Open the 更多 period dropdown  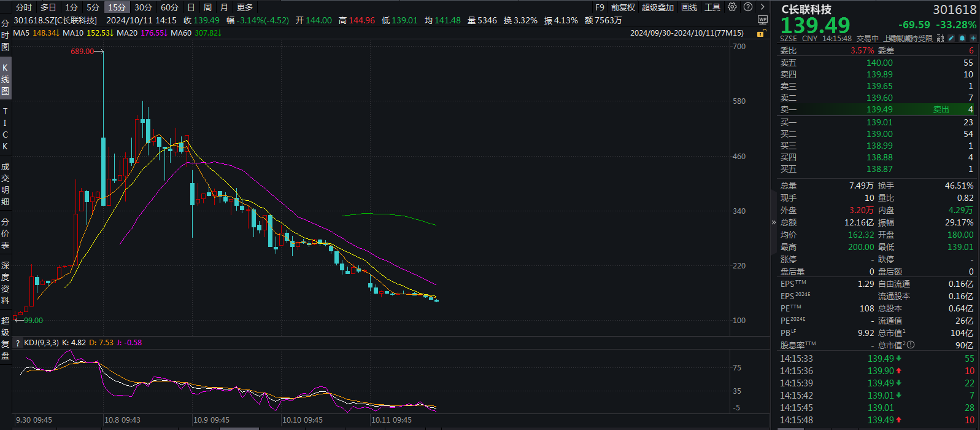pyautogui.click(x=245, y=7)
